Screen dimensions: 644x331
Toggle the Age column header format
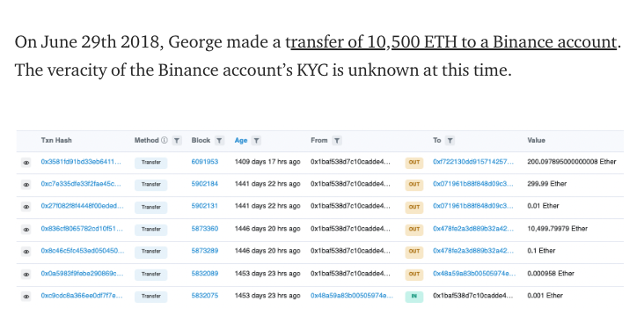coord(241,141)
